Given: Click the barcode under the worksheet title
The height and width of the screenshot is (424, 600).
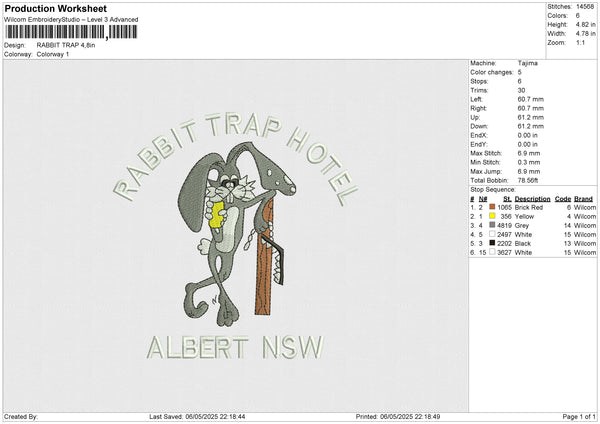Looking at the screenshot, I should coord(68,32).
